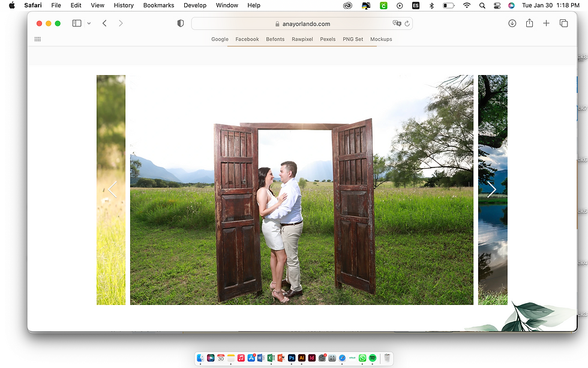Open the Develop menu
The image size is (588, 368).
pyautogui.click(x=195, y=5)
